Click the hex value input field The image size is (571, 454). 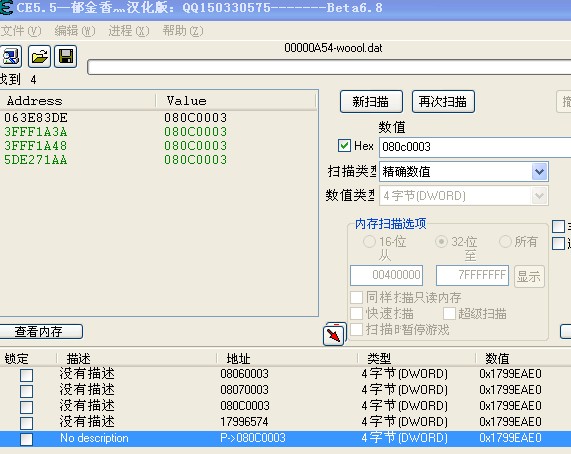475,147
